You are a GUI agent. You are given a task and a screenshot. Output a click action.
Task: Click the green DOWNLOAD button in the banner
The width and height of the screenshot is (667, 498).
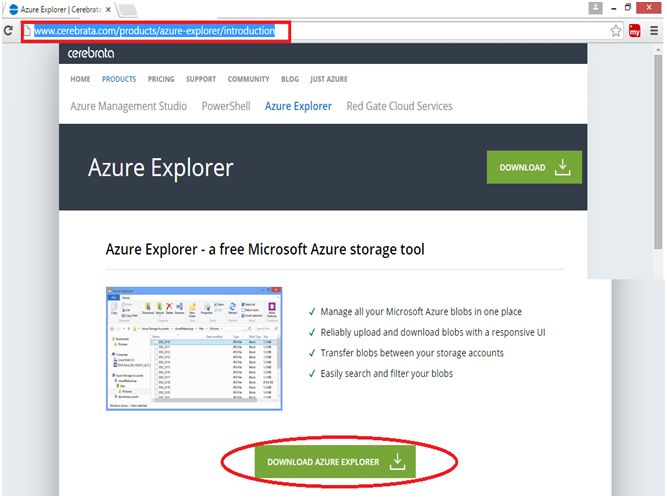pyautogui.click(x=534, y=167)
